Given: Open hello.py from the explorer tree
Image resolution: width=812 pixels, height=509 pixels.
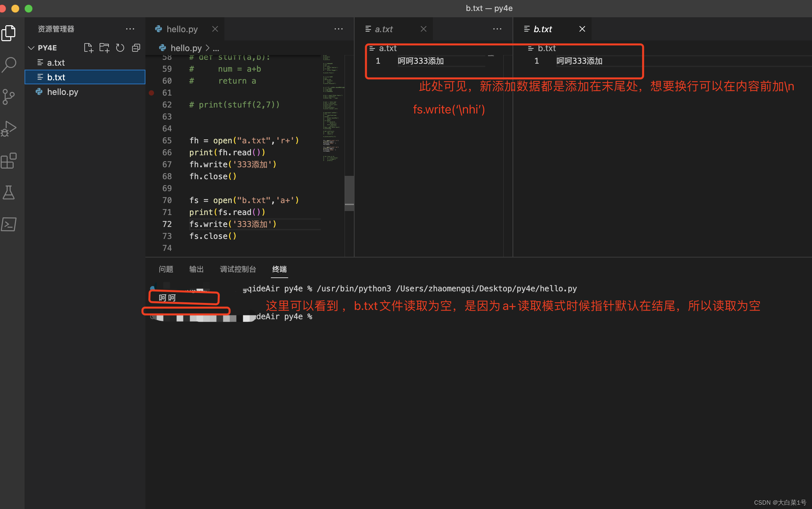Looking at the screenshot, I should coord(85,92).
